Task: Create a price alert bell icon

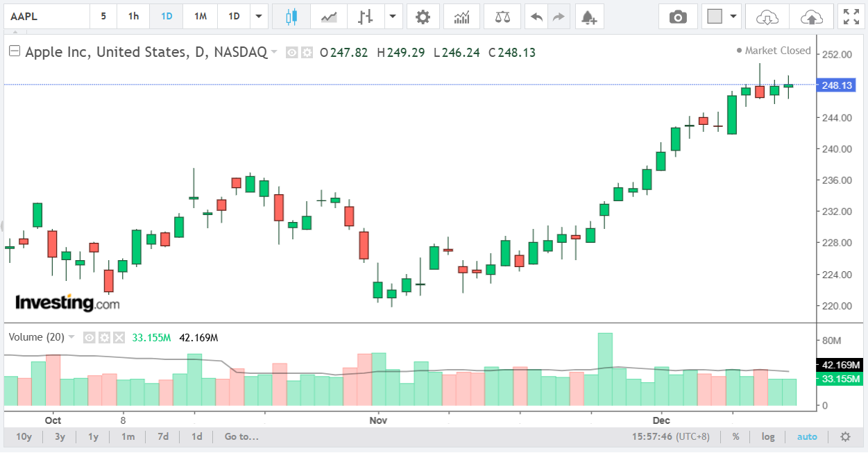Action: pyautogui.click(x=589, y=17)
